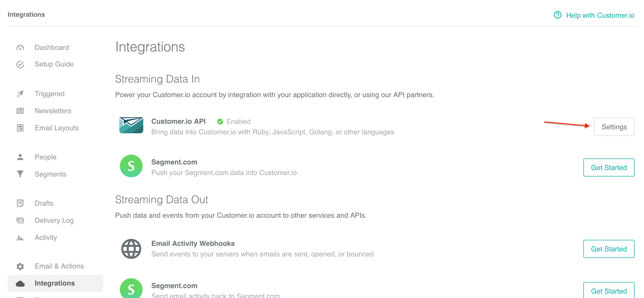Open Segments in sidebar

pos(51,174)
